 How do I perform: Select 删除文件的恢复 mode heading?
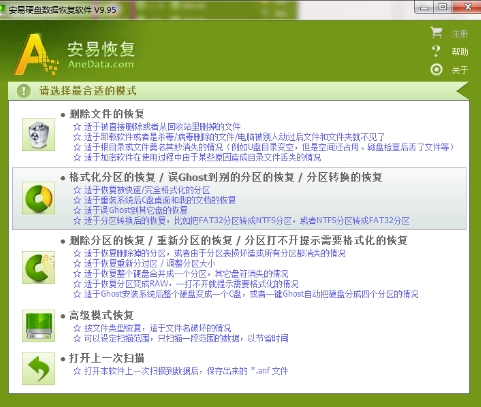(x=107, y=114)
